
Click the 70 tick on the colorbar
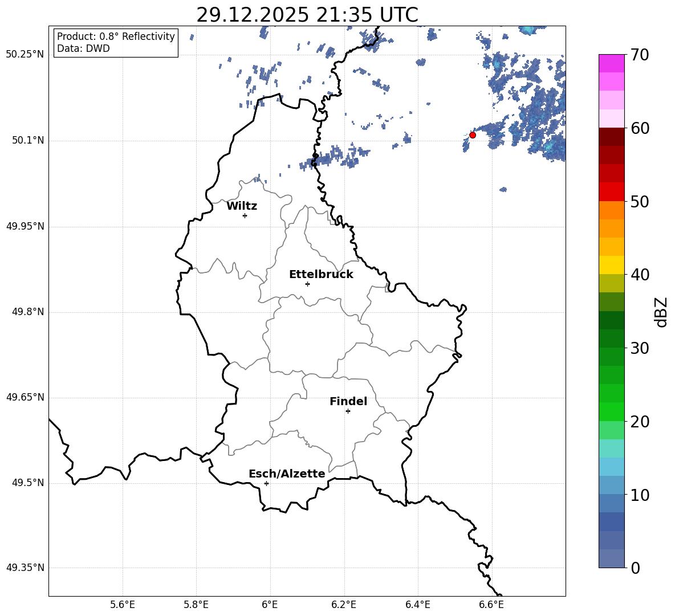click(640, 55)
